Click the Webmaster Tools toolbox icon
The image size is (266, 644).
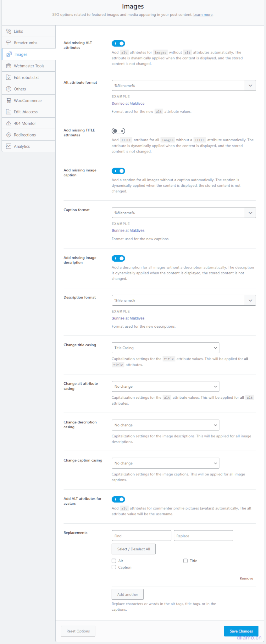pos(8,66)
